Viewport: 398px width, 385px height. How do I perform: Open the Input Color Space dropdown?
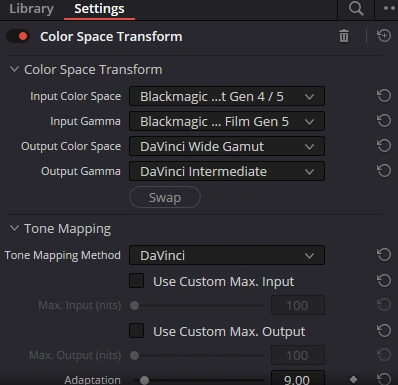click(x=227, y=96)
